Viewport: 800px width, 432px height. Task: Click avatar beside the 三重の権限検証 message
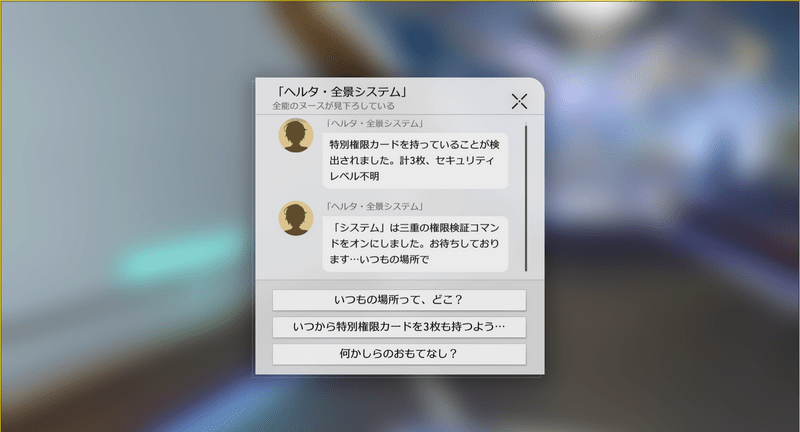[295, 219]
